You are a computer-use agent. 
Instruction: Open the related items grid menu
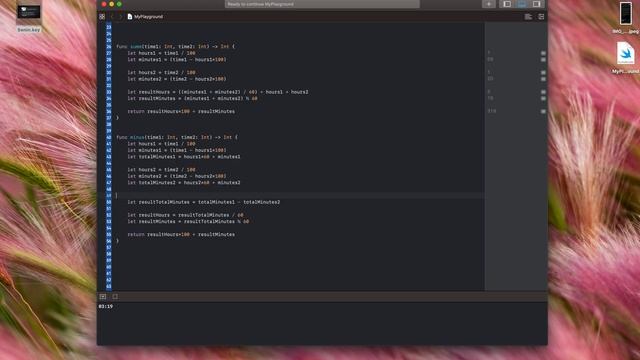pos(102,17)
